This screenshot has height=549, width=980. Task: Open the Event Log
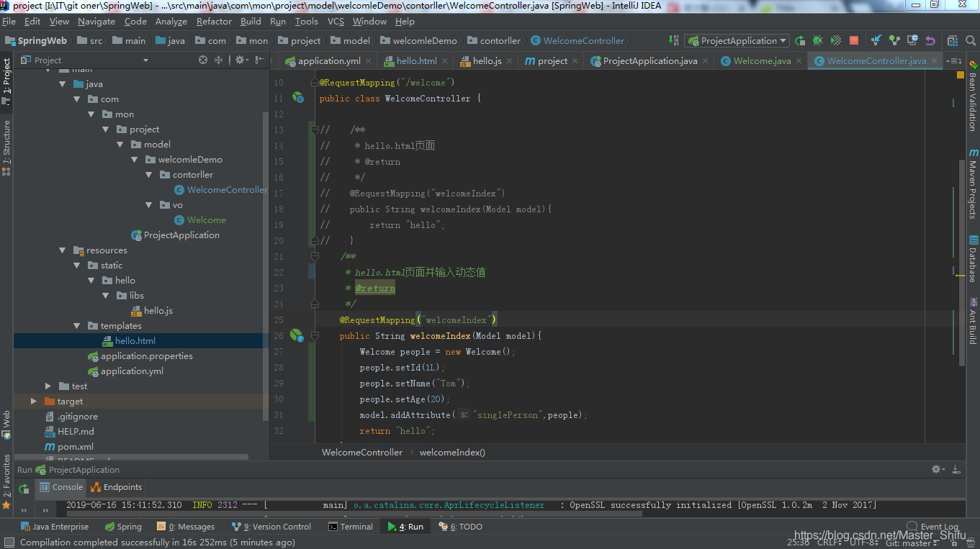pyautogui.click(x=932, y=527)
